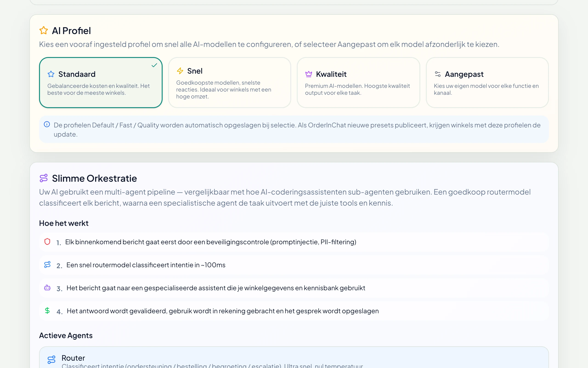Viewport: 588px width, 368px height.
Task: Click the 'Kies een vooraf ingesteld profiel' subtitle
Action: [x=269, y=44]
